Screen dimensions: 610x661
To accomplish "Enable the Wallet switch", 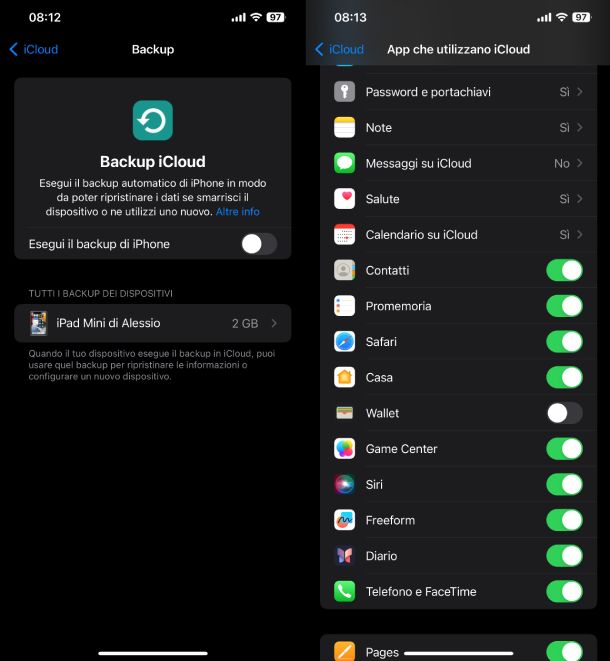I will (x=564, y=413).
